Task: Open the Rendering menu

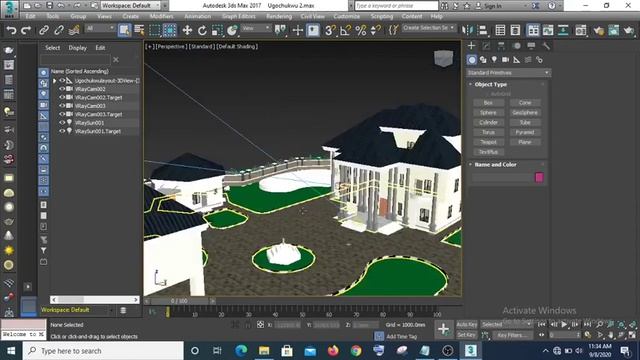Action: coord(279,16)
